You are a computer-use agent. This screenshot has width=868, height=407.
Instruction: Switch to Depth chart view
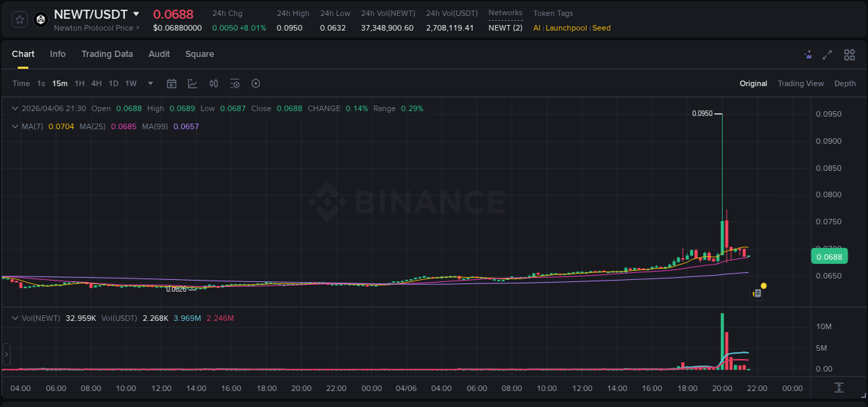845,83
